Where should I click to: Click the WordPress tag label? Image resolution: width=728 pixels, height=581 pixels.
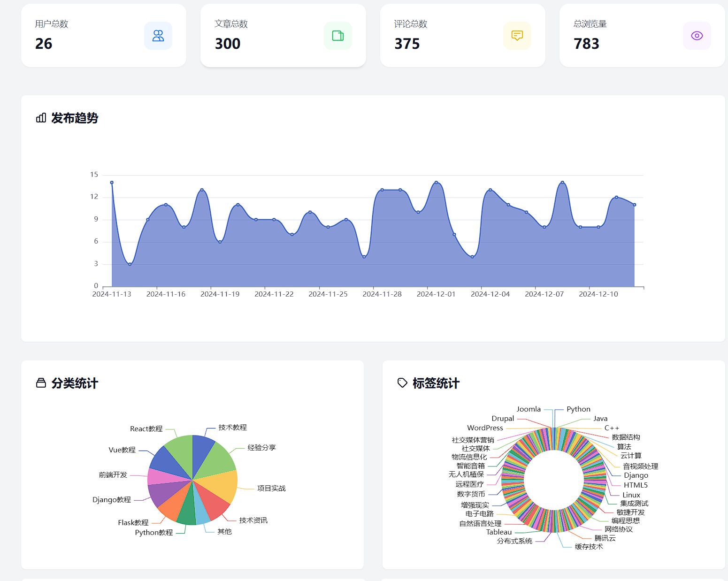click(x=485, y=428)
